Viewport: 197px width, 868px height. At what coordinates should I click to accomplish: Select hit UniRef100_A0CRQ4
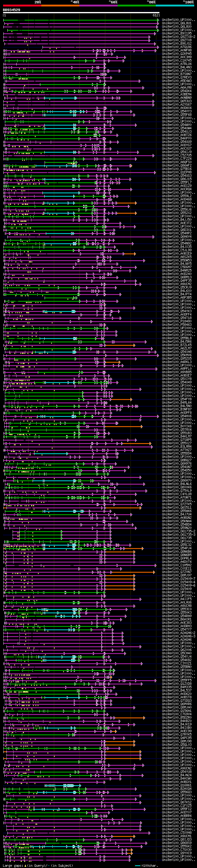(177, 189)
